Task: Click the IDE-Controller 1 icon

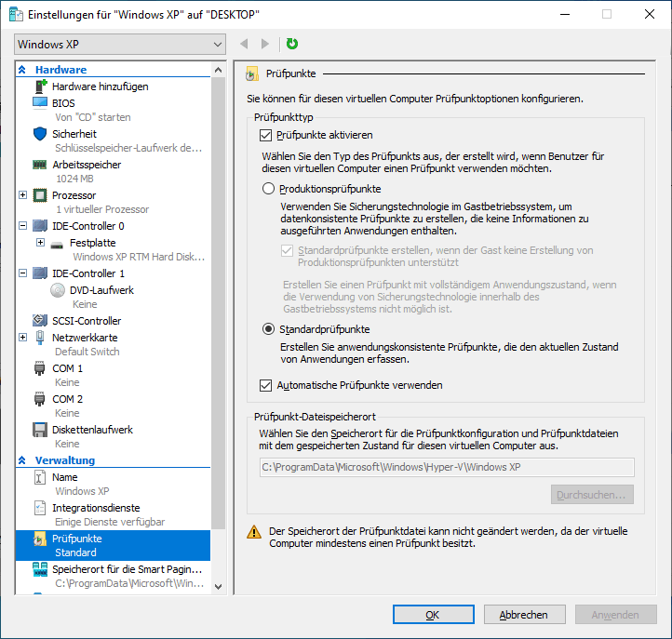Action: pyautogui.click(x=40, y=273)
